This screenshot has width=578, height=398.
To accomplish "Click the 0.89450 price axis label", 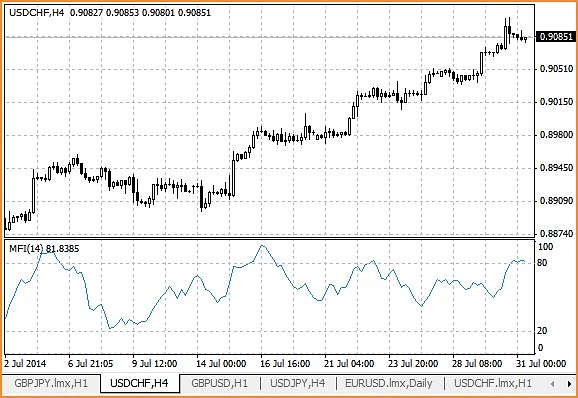I will coord(556,168).
